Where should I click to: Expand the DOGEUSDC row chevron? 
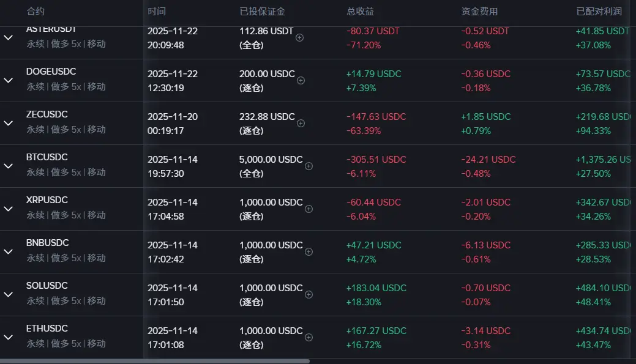9,80
